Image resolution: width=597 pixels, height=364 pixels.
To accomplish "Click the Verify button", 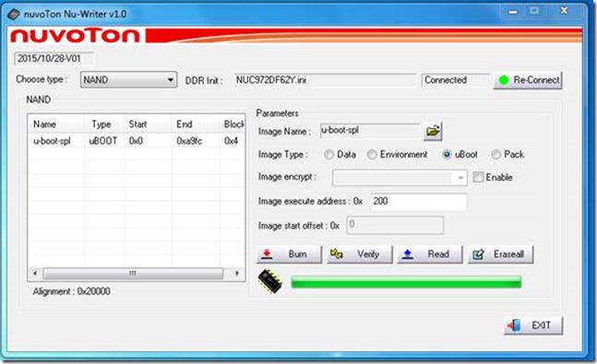I will [360, 254].
